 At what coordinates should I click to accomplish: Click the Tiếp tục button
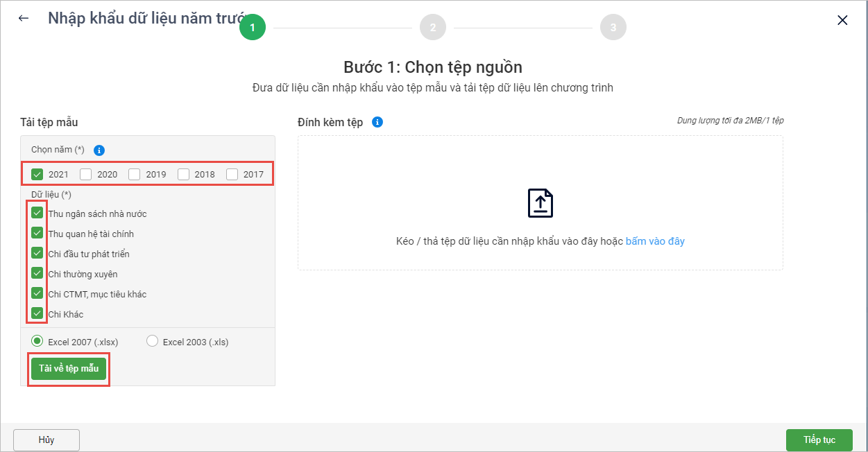[x=819, y=440]
